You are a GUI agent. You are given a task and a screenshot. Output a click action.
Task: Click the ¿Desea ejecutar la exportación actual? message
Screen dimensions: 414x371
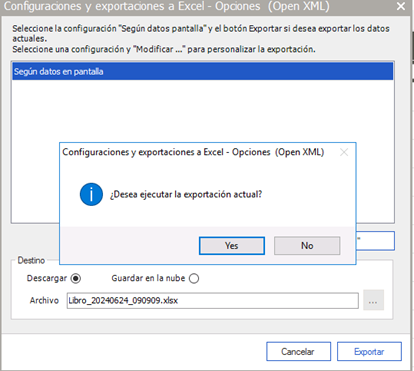tap(186, 194)
